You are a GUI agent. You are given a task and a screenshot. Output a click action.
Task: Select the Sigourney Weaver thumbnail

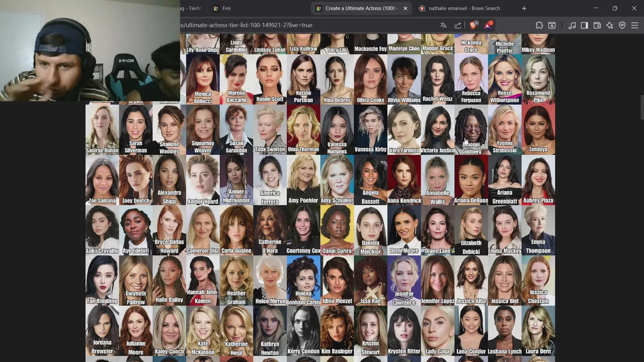point(203,129)
